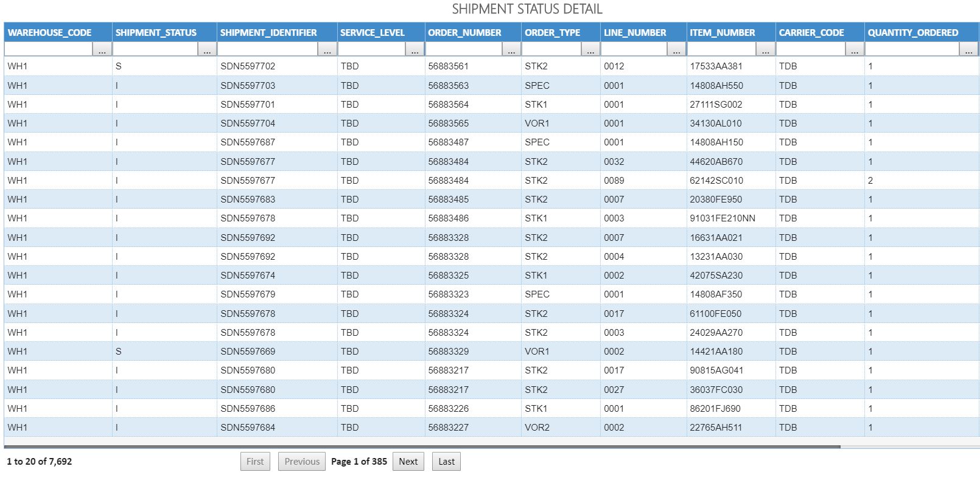Open filter options button for CARRIER_CODE column

click(x=855, y=50)
